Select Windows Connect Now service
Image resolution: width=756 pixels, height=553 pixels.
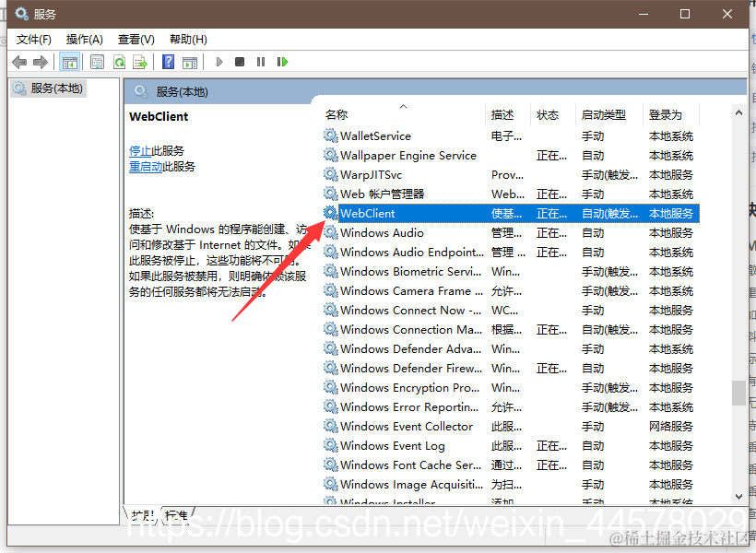pos(511,310)
